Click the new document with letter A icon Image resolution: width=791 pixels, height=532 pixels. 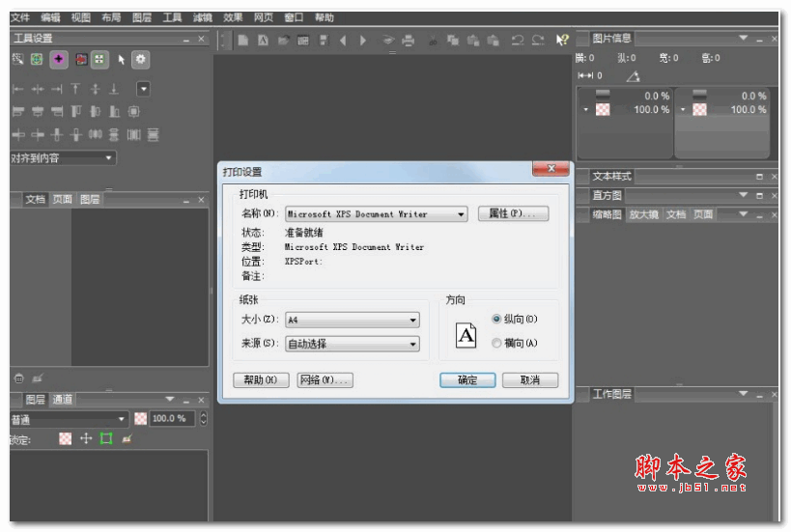[264, 41]
